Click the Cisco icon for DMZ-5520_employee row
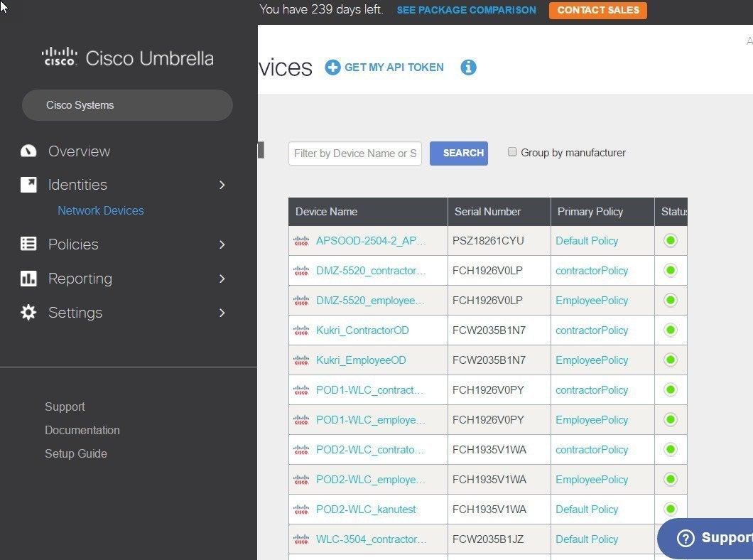The height and width of the screenshot is (560, 753). [301, 301]
